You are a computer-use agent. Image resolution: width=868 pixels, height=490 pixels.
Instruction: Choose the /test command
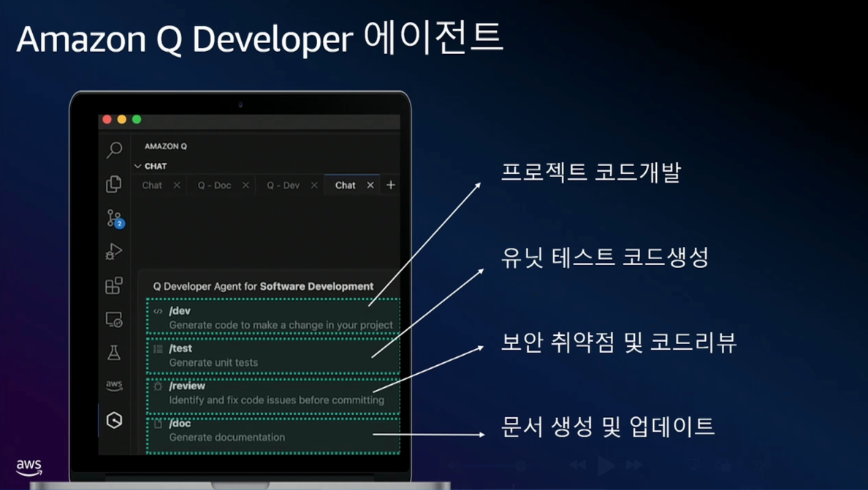point(273,355)
